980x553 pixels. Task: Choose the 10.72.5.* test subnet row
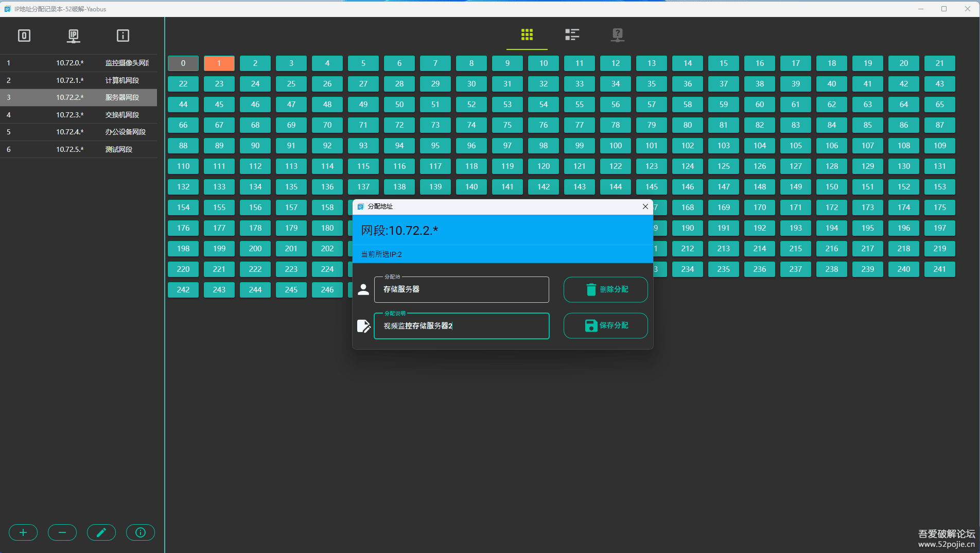[78, 149]
